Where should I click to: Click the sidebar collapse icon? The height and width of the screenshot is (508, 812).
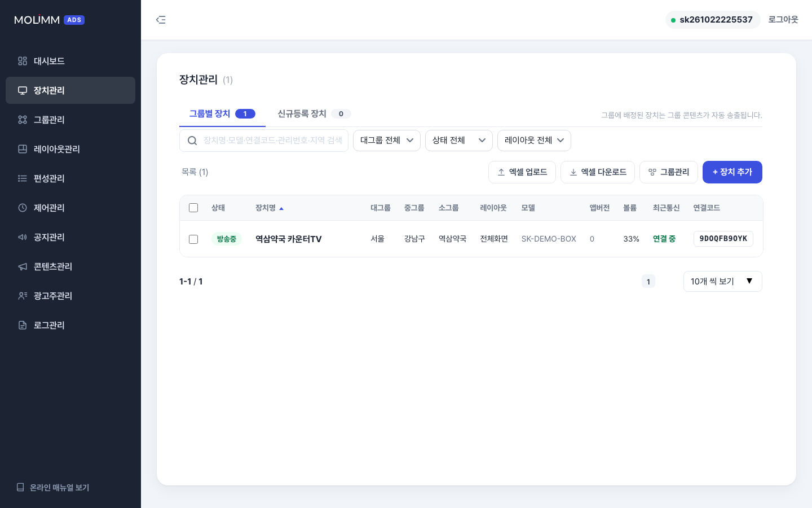pos(161,20)
